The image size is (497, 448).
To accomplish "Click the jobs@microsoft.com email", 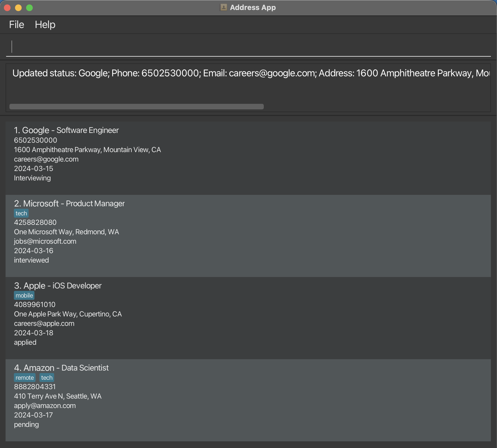I will [45, 241].
